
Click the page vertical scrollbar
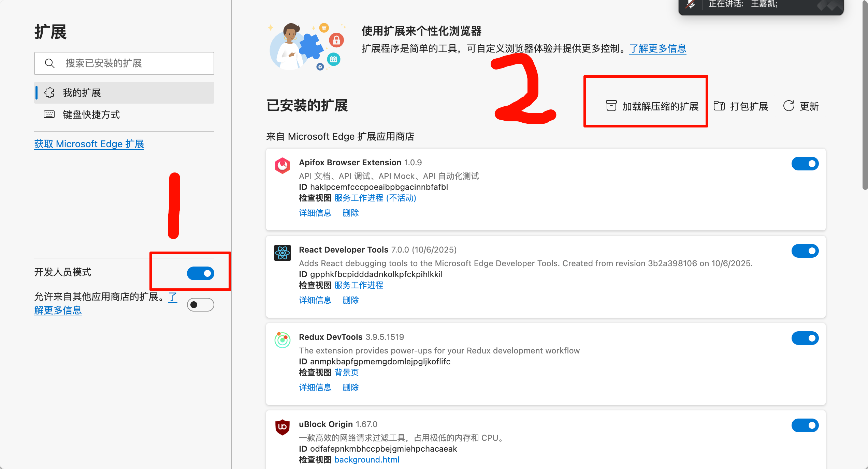(865, 95)
